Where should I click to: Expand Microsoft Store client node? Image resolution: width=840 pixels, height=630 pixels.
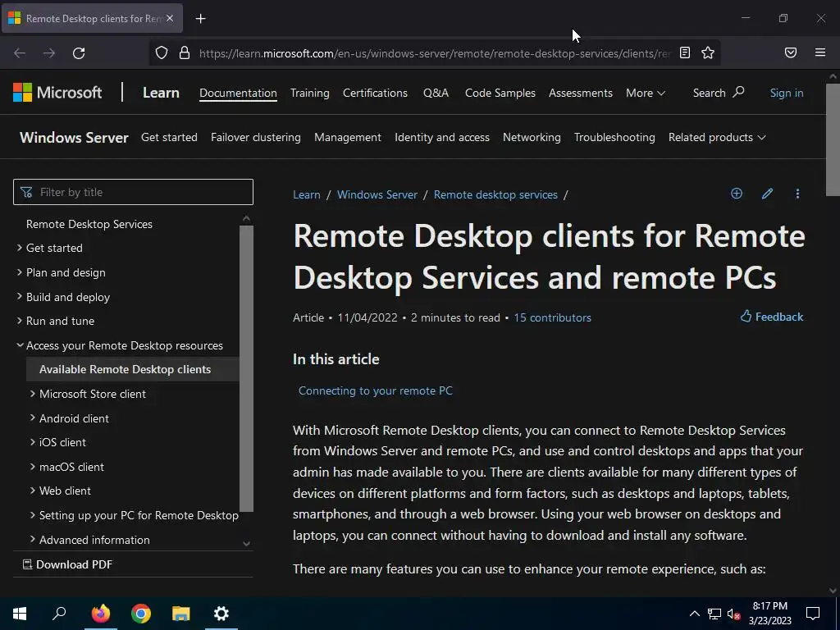32,394
